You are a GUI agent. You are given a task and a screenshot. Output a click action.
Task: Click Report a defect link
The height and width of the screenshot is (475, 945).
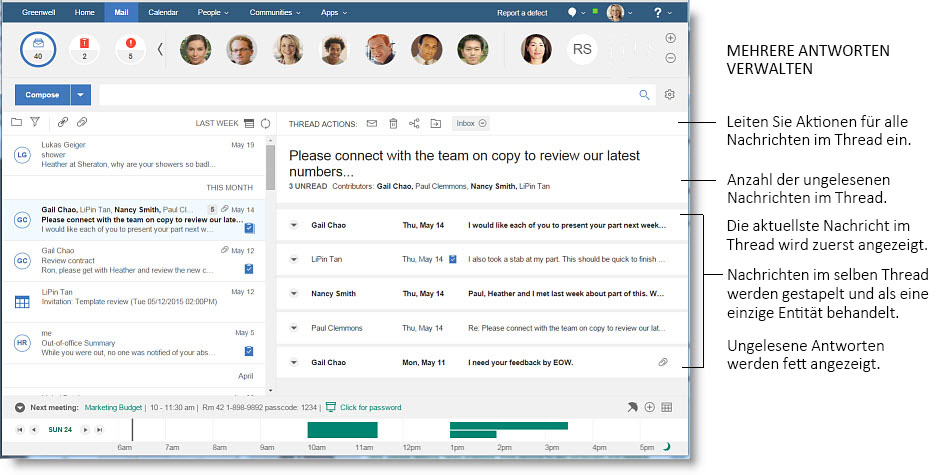click(522, 13)
